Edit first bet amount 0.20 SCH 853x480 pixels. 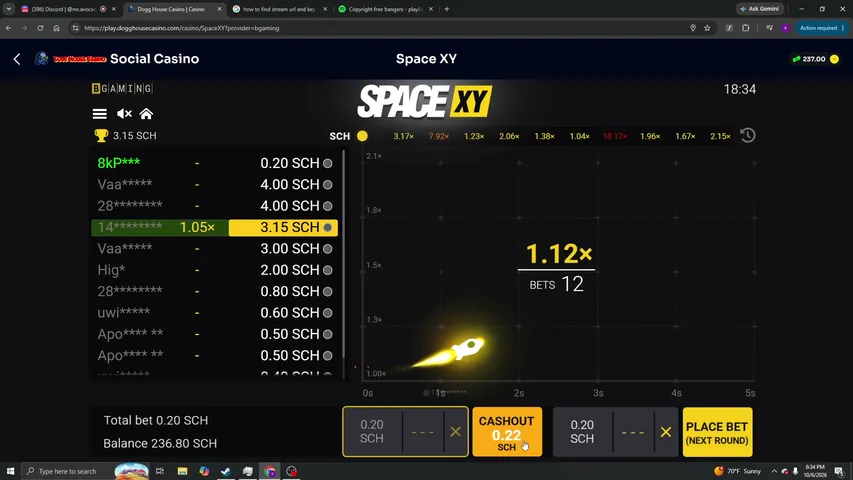pyautogui.click(x=372, y=432)
